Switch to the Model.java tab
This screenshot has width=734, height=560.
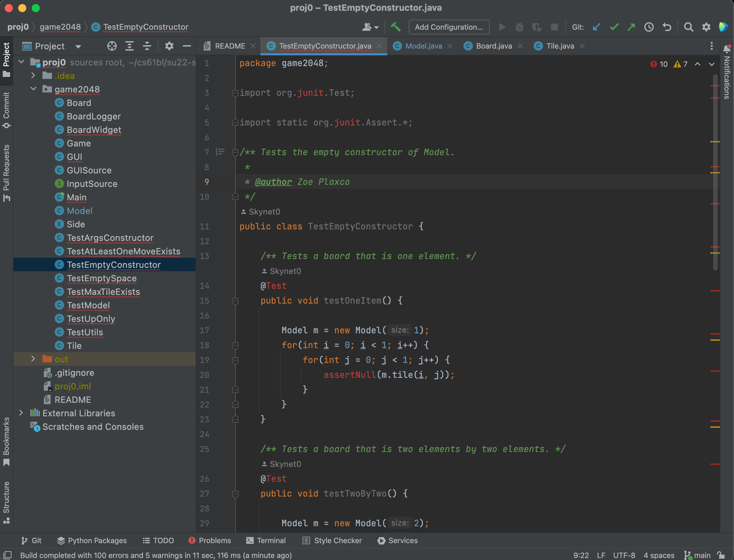[x=423, y=46]
